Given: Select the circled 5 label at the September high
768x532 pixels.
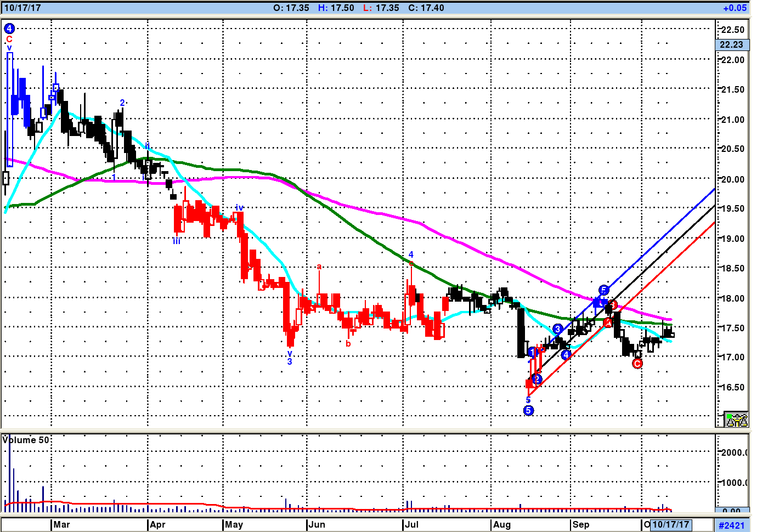Looking at the screenshot, I should 604,290.
